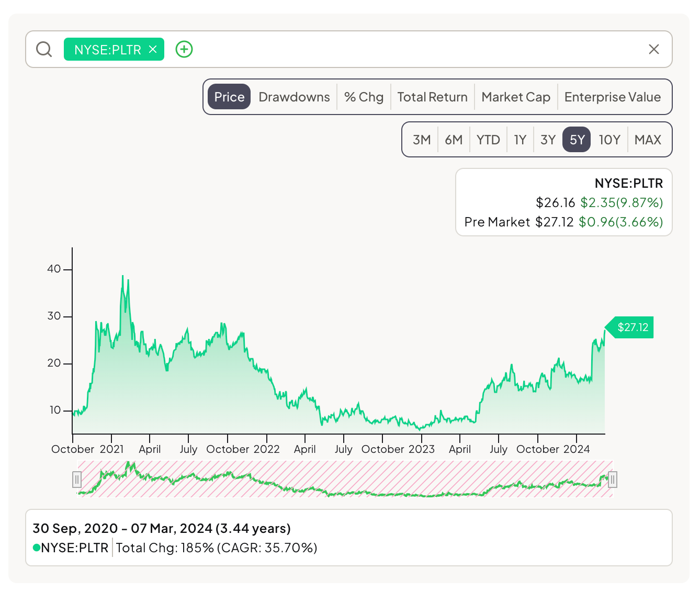Click the October 2021 axis label
Image resolution: width=700 pixels, height=592 pixels.
tap(87, 449)
